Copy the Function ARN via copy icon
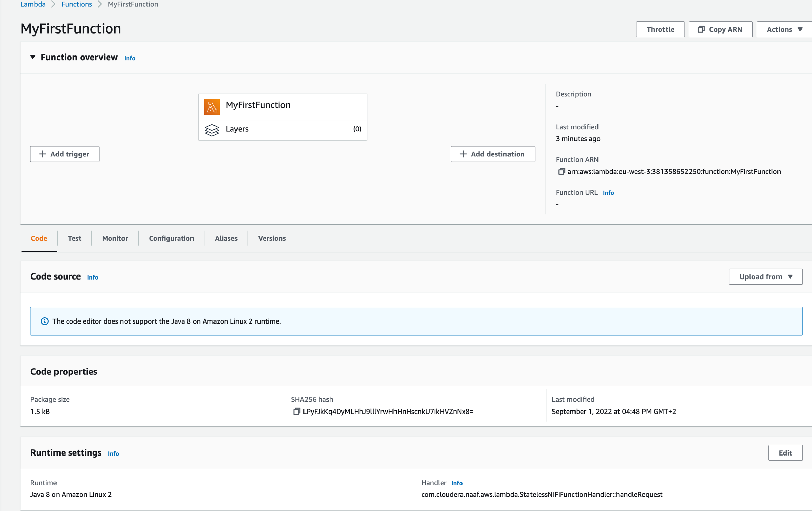 pyautogui.click(x=561, y=172)
